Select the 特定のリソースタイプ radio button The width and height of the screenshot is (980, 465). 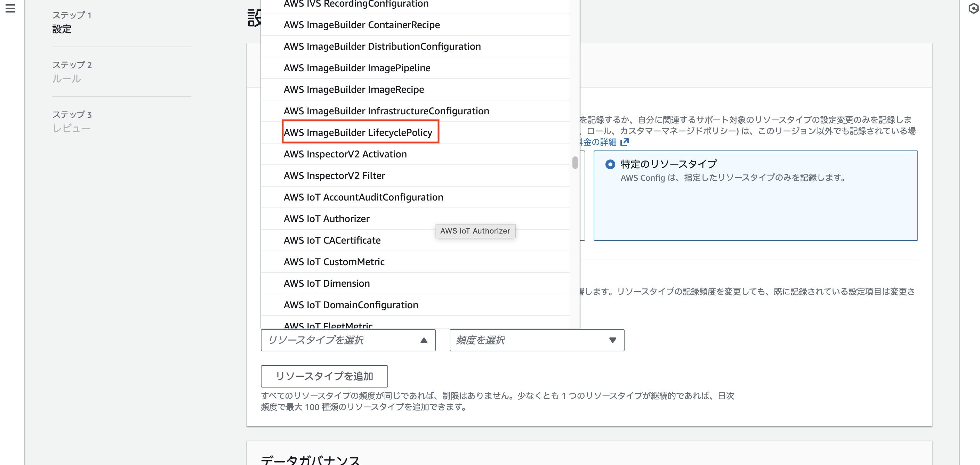tap(610, 164)
